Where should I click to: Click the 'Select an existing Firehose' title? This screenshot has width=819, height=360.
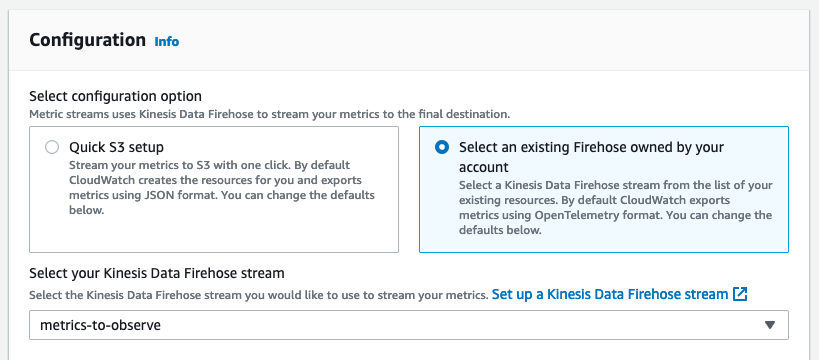pos(591,157)
